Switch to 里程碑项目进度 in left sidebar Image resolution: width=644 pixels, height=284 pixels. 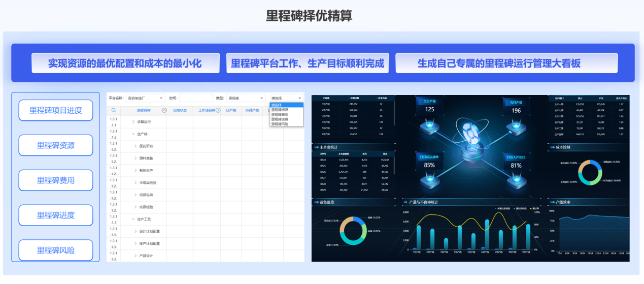click(x=56, y=110)
